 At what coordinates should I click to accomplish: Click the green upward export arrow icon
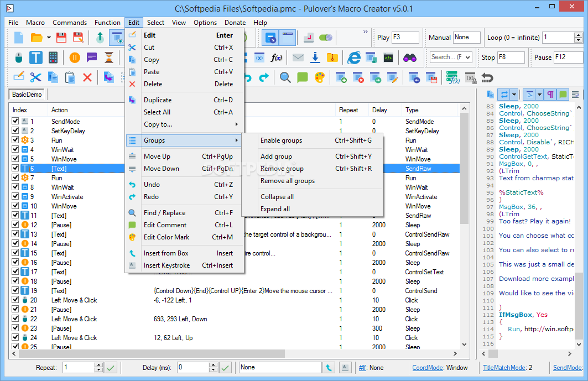coord(100,38)
